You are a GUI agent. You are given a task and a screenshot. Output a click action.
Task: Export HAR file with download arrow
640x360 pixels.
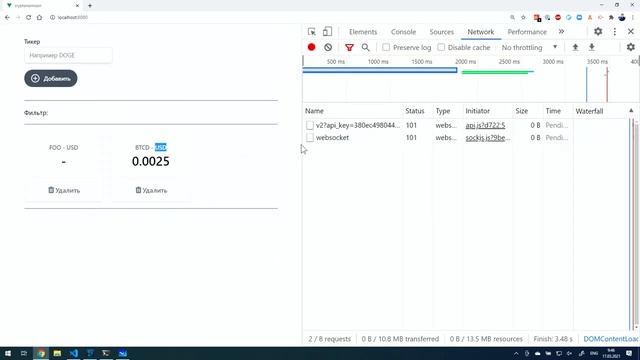591,47
